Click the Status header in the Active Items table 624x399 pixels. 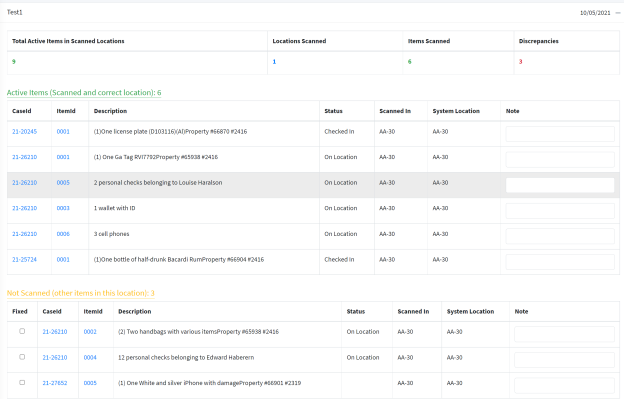(333, 111)
